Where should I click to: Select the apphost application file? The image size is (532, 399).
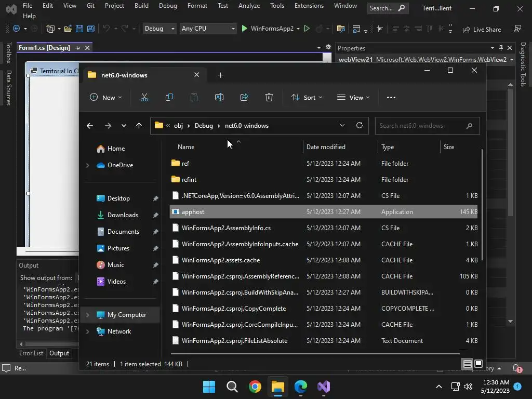(323, 212)
